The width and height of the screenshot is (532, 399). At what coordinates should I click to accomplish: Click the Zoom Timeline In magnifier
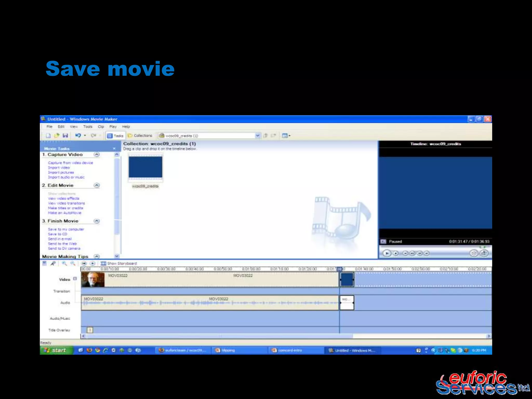coord(64,263)
